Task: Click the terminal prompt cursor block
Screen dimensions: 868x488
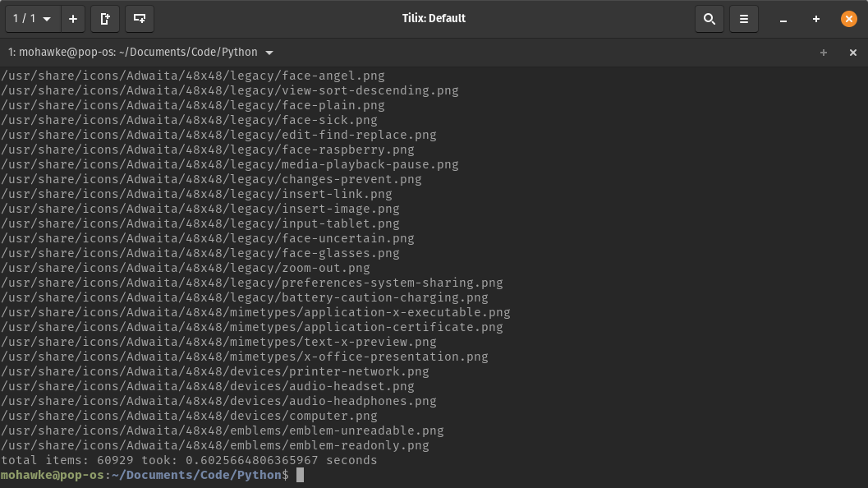Action: pos(301,475)
